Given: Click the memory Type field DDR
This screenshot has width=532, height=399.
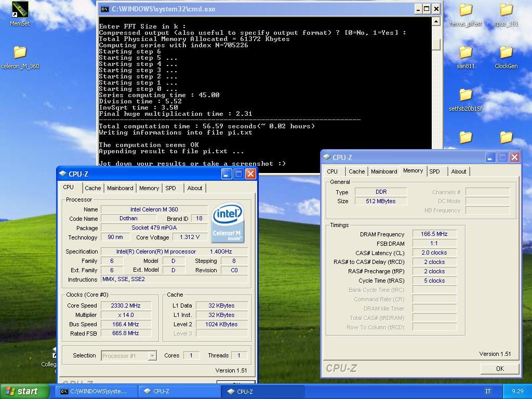Looking at the screenshot, I should tap(381, 192).
